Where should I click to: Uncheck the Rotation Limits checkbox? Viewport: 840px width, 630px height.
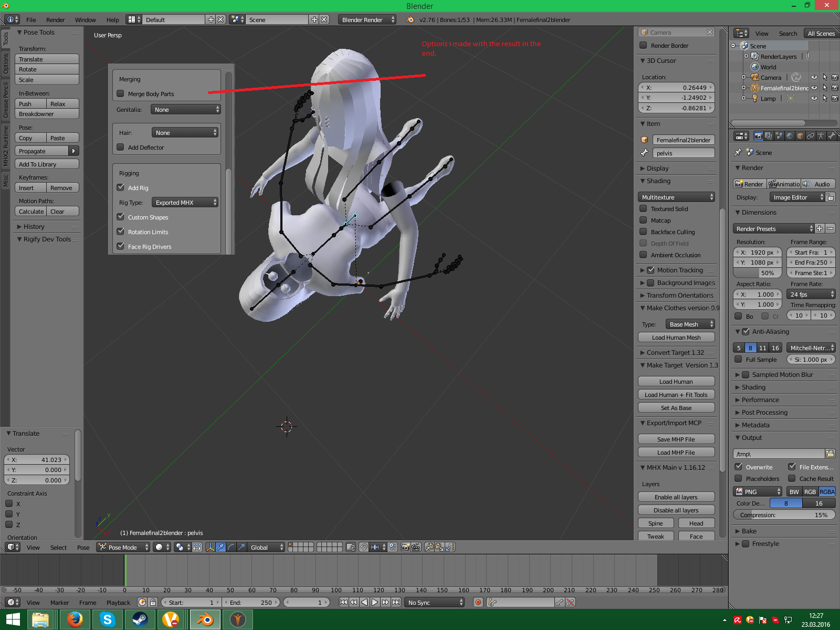click(120, 232)
